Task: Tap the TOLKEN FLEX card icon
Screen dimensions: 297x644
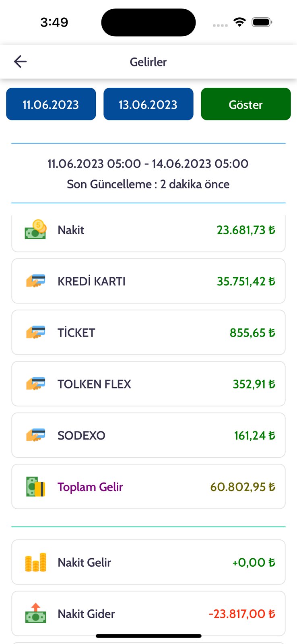Action: pyautogui.click(x=35, y=384)
